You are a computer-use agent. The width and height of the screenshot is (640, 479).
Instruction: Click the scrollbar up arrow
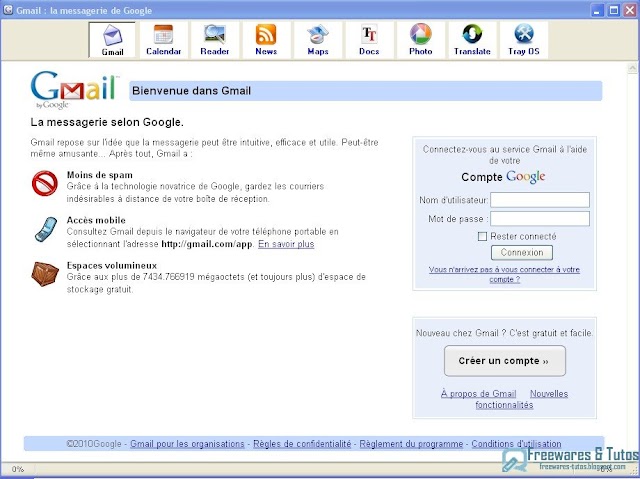[x=632, y=68]
